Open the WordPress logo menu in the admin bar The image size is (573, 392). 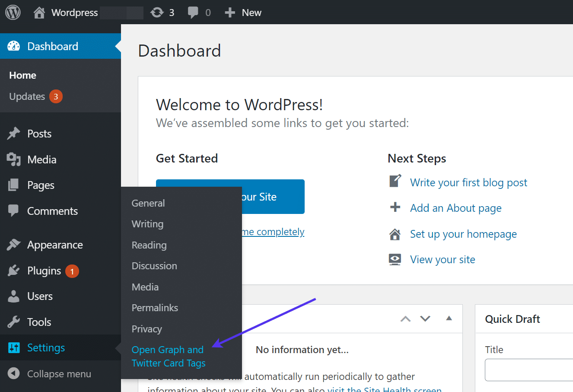(13, 12)
